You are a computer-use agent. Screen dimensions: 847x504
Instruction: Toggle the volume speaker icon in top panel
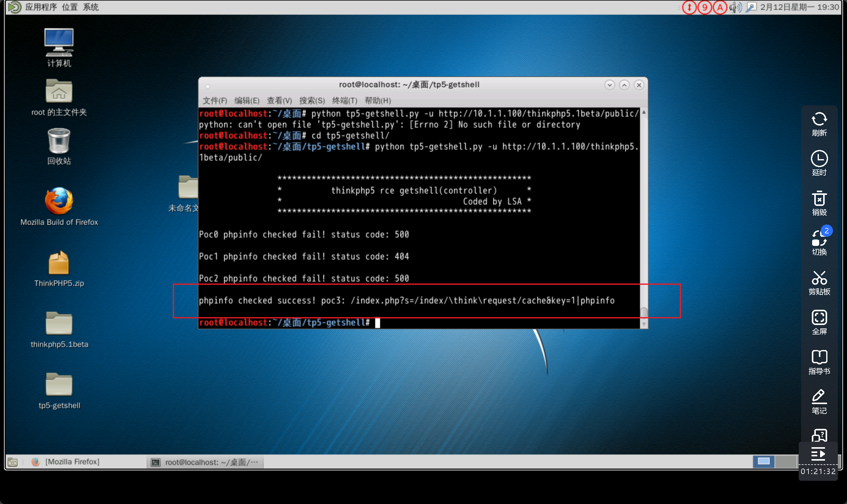click(x=735, y=7)
